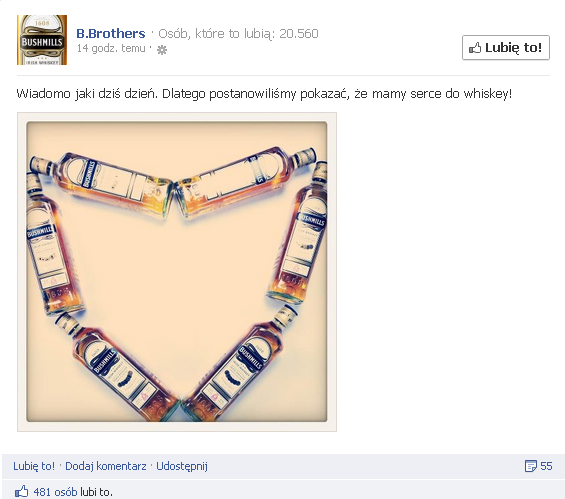This screenshot has height=499, width=565.
Task: Open the heart-shaped whiskey bottles photo
Action: (x=177, y=272)
